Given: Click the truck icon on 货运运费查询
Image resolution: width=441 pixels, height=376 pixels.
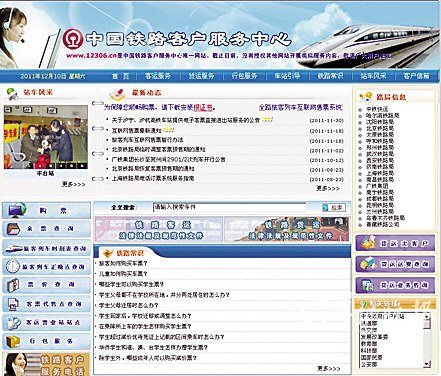Looking at the screenshot, I should click(368, 264).
